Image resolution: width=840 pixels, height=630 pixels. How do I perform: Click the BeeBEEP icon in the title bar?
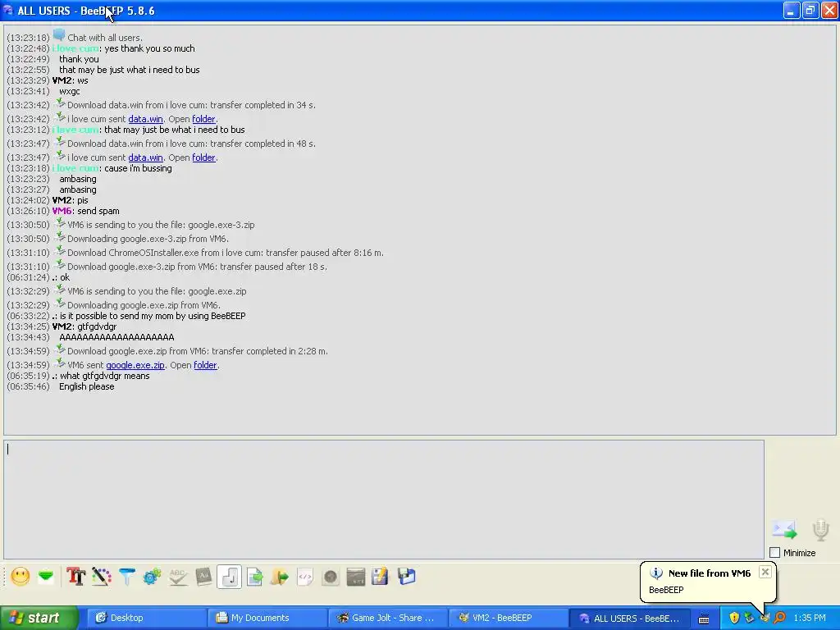click(x=8, y=10)
